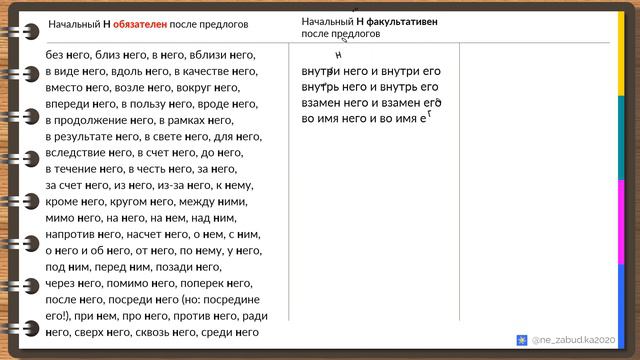Screen dimensions: 640x360
Task: Click the phrase 'в результате него'
Action: 92,137
